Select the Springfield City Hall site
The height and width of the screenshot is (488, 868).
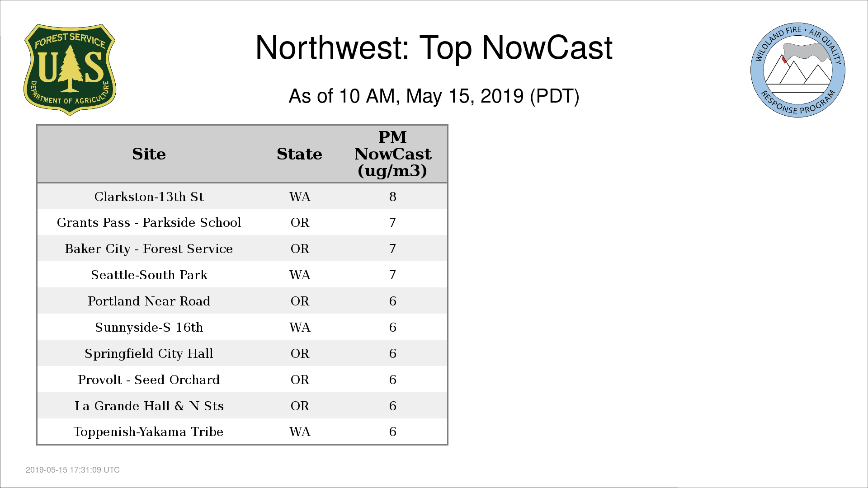(149, 354)
